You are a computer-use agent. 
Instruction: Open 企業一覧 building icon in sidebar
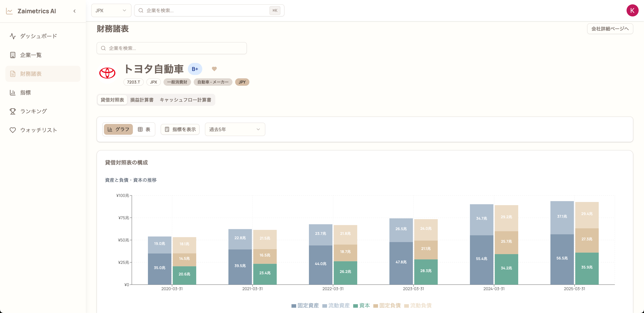tap(13, 55)
